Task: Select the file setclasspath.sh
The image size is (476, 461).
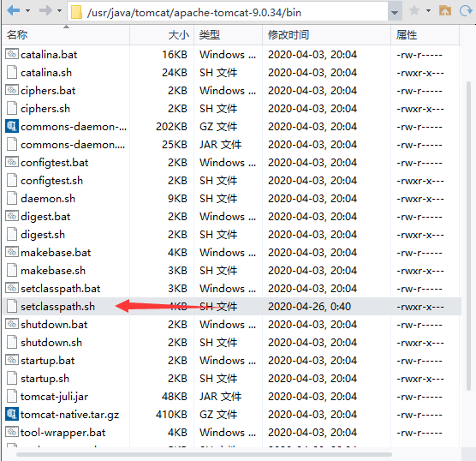Action: 57,307
